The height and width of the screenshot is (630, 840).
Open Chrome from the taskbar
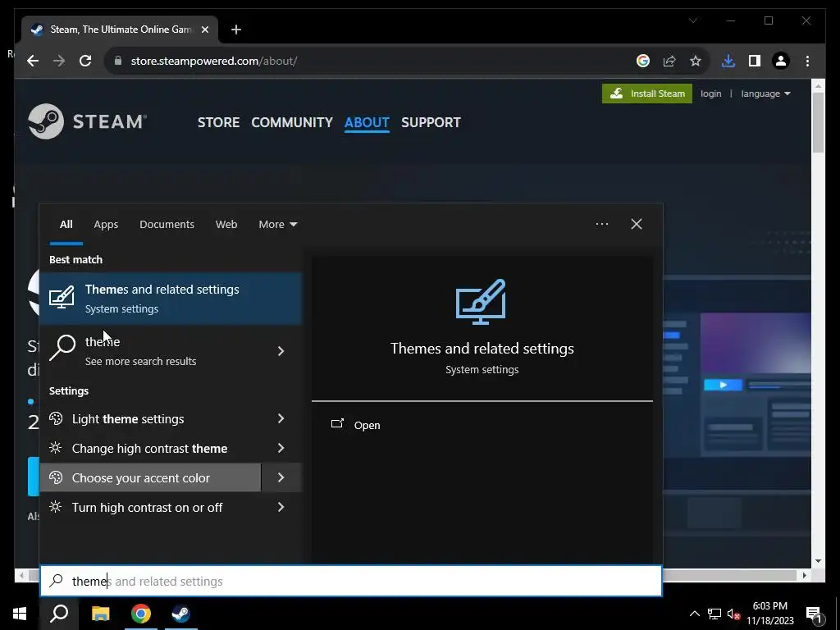coord(141,614)
